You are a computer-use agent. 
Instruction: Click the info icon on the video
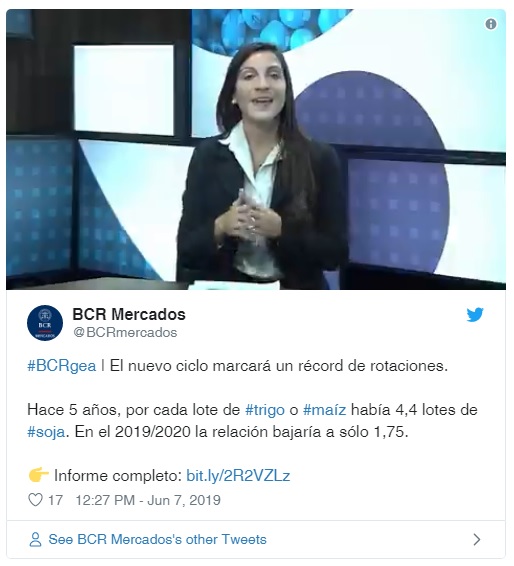[x=491, y=24]
